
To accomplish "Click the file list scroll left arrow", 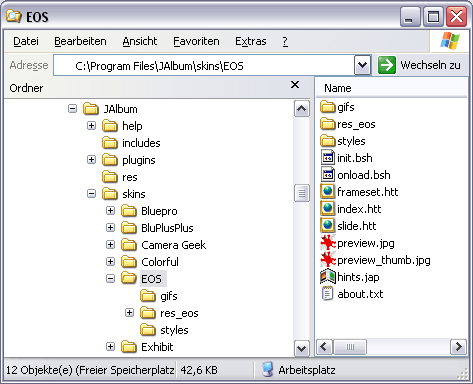I will click(324, 347).
